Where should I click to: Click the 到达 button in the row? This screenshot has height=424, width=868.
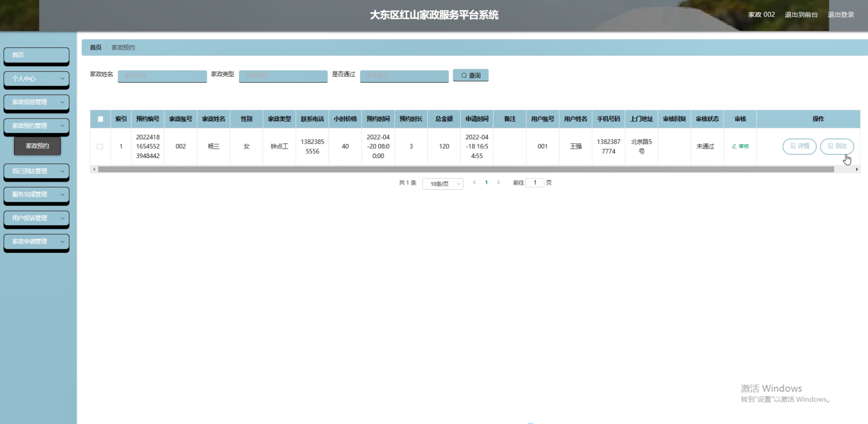(x=837, y=146)
